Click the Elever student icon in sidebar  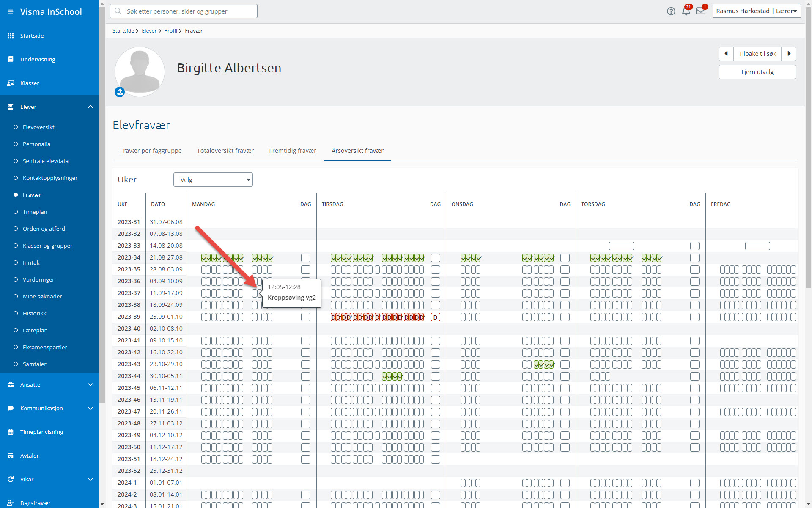(x=11, y=107)
